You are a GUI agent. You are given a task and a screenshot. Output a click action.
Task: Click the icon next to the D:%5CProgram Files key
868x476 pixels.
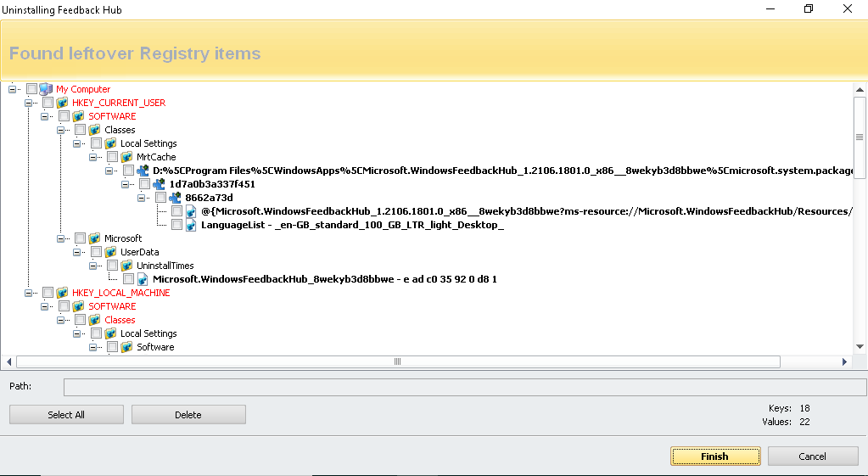143,171
